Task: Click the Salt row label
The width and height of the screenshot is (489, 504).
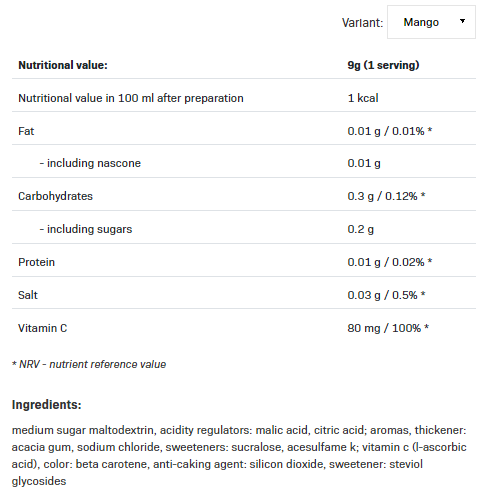Action: (28, 295)
